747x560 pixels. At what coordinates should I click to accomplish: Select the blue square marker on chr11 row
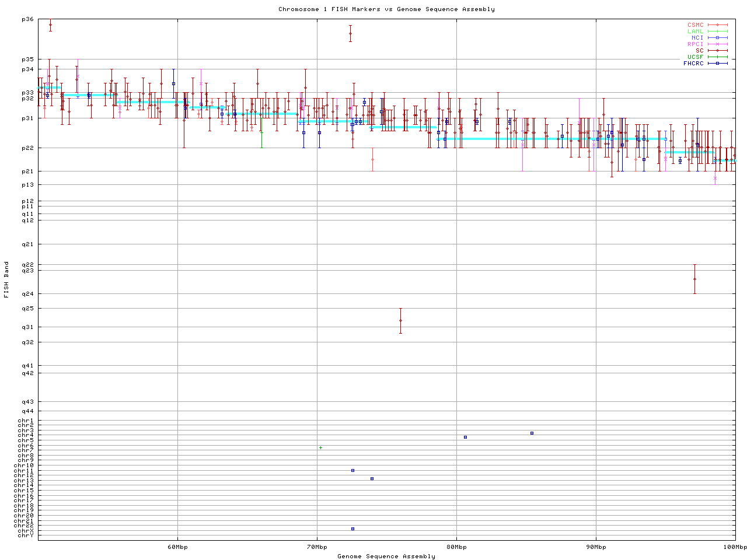pyautogui.click(x=352, y=470)
